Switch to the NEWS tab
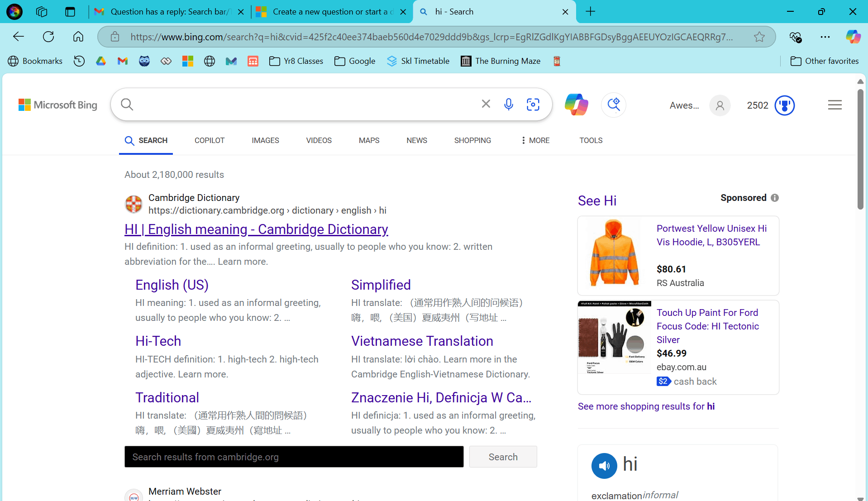The width and height of the screenshot is (868, 501). 417,140
